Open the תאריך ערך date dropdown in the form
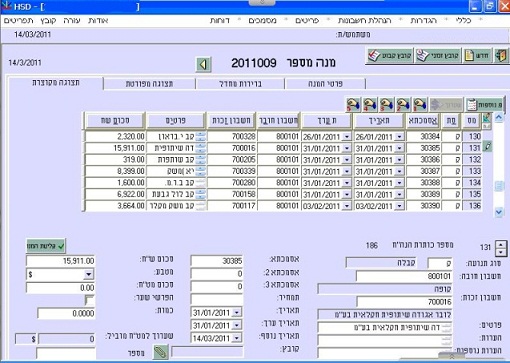 click(x=237, y=325)
